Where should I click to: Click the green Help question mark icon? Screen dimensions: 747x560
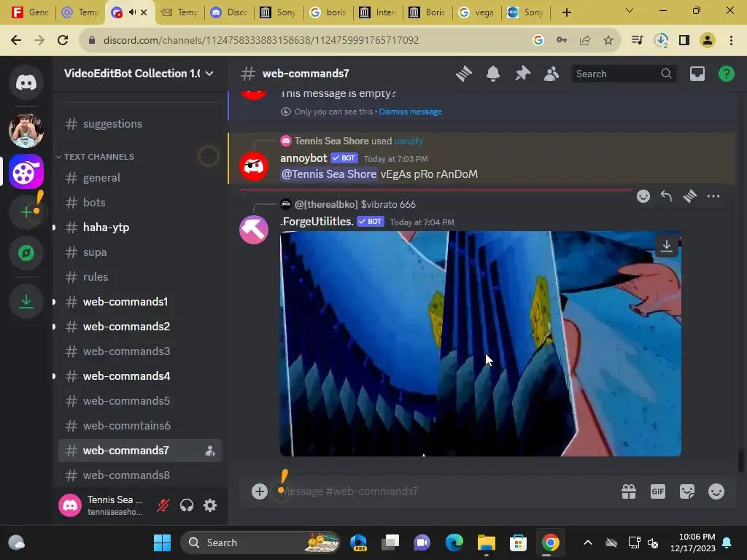[x=727, y=74]
